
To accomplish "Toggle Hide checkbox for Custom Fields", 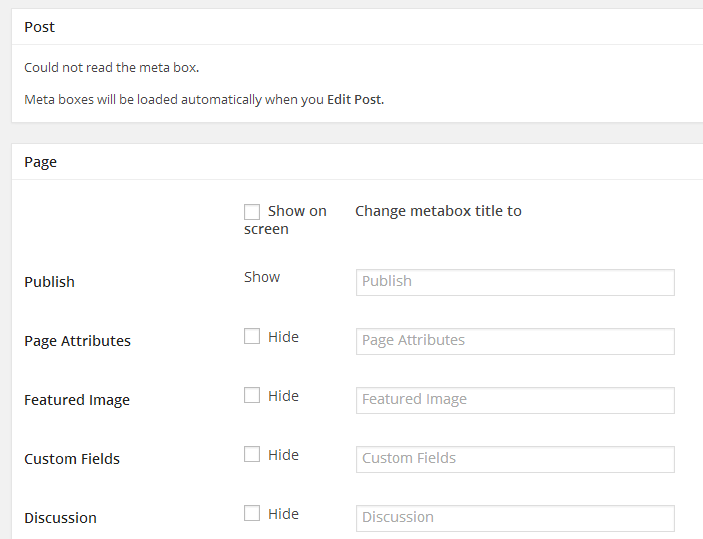I will point(252,455).
